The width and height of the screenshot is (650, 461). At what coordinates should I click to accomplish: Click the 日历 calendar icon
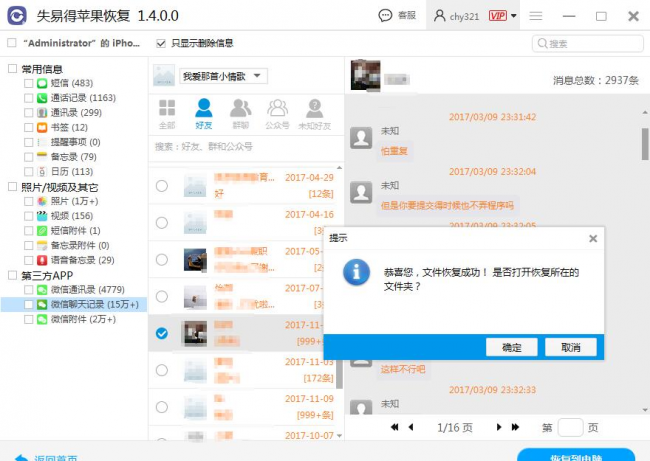click(42, 172)
